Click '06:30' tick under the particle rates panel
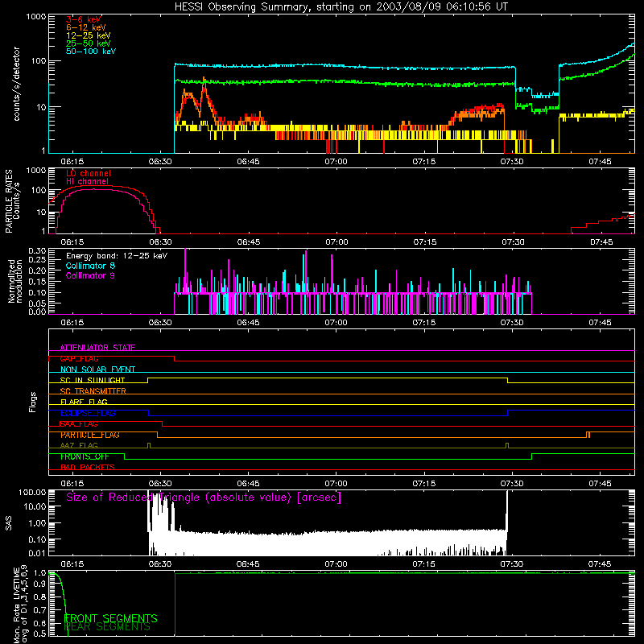The height and width of the screenshot is (644, 644). [160, 242]
